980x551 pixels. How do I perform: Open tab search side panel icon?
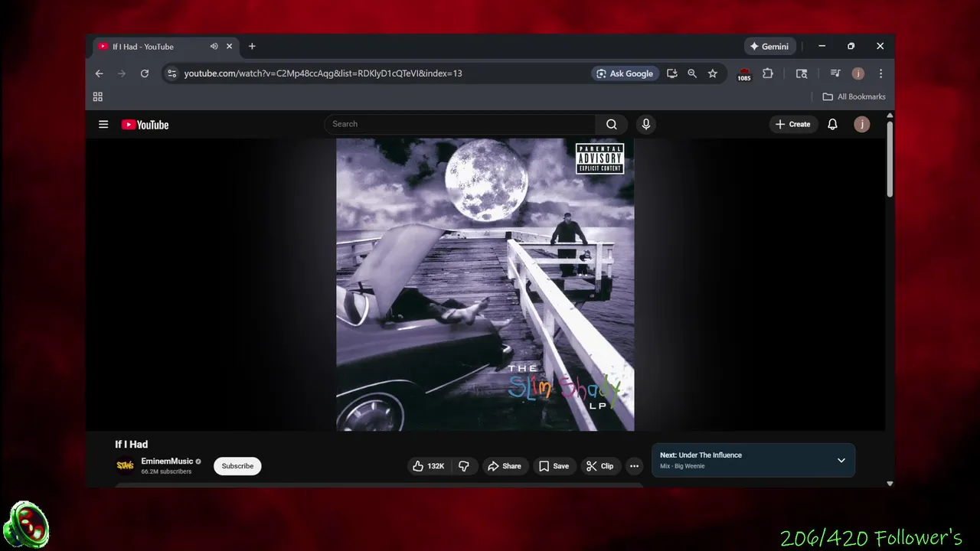pos(802,73)
